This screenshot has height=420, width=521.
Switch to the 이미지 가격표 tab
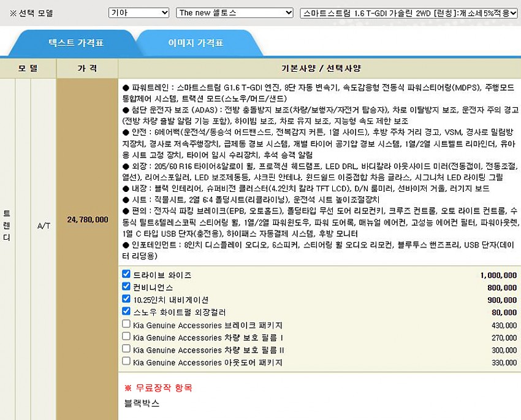click(x=196, y=43)
